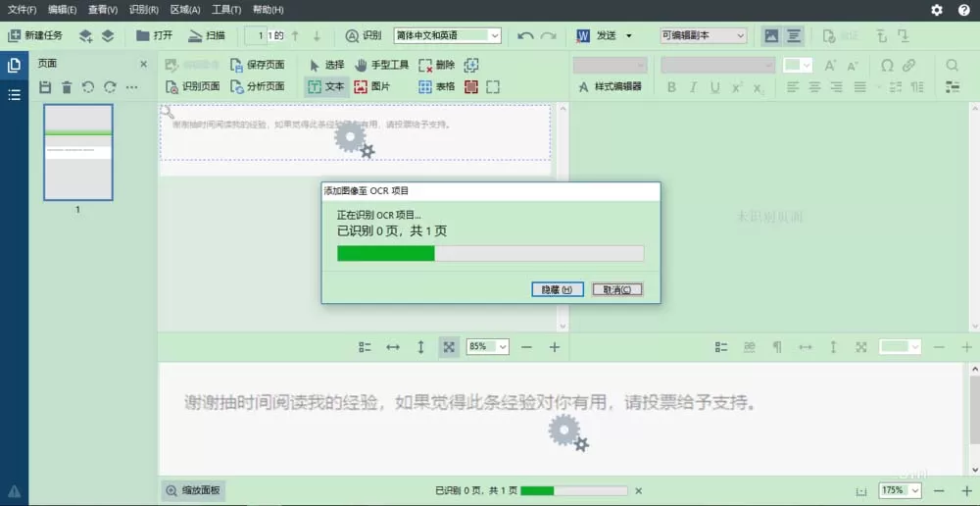Fit image pane to width
The image size is (980, 506).
[x=393, y=347]
